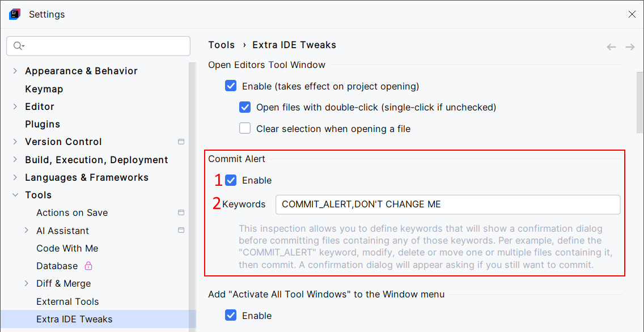Toggle Open Editors Tool Window Enable checkbox
The height and width of the screenshot is (332, 644).
(231, 86)
